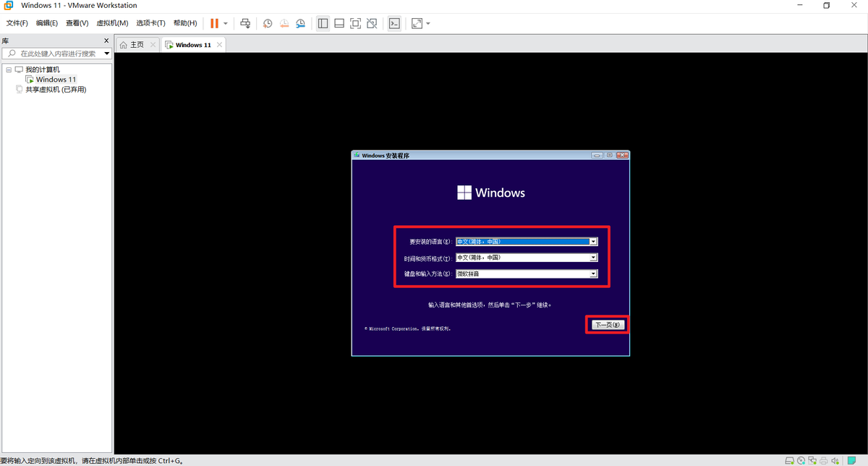Screen dimensions: 868x466
Task: Click the Windows logo in the installer
Action: point(464,192)
